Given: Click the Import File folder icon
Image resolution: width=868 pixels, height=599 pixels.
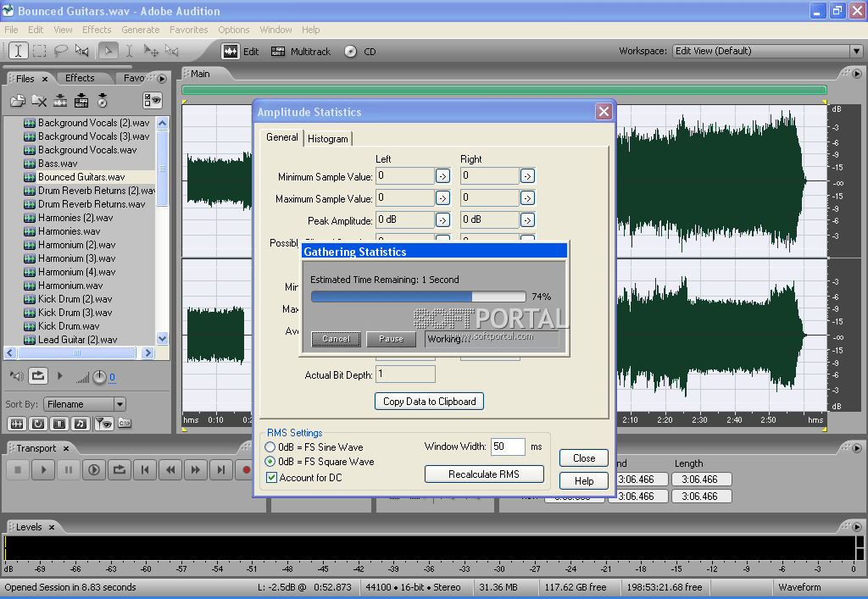Looking at the screenshot, I should click(18, 101).
